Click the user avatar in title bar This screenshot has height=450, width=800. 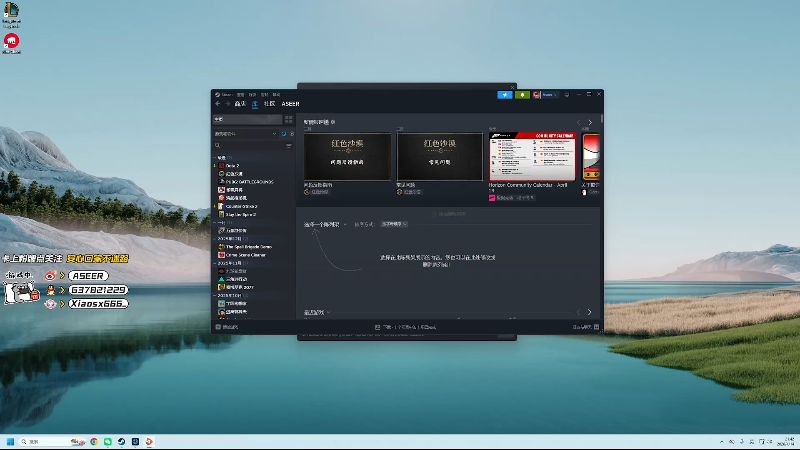pyautogui.click(x=537, y=94)
